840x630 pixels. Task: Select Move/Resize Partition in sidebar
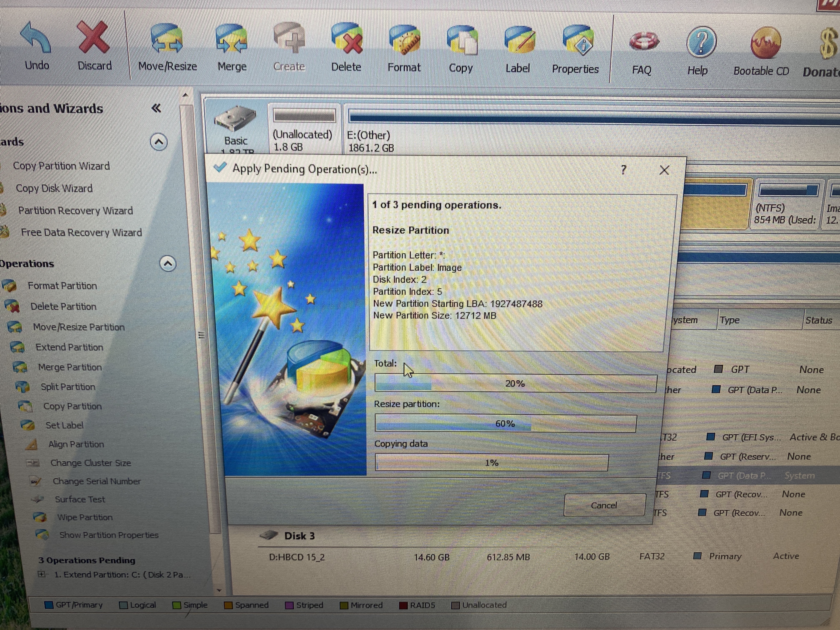coord(79,327)
